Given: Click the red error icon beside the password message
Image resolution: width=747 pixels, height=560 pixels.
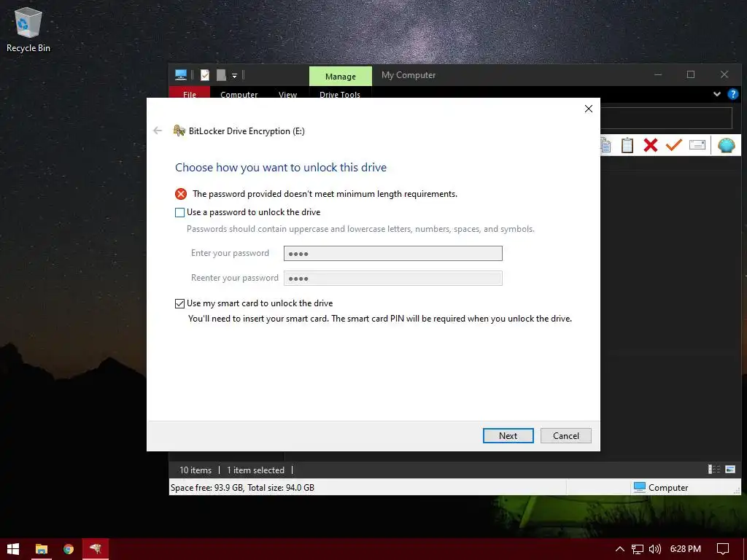Looking at the screenshot, I should pyautogui.click(x=181, y=194).
